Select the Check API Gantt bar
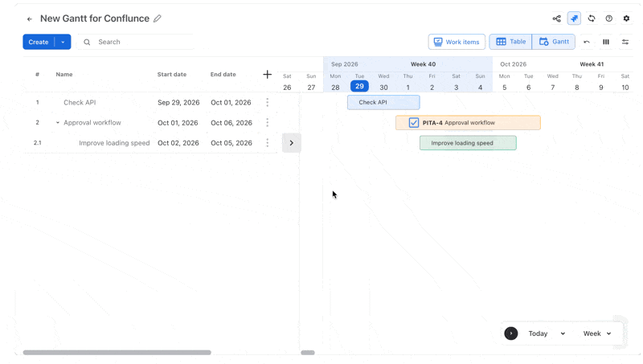The width and height of the screenshot is (643, 364). [383, 103]
